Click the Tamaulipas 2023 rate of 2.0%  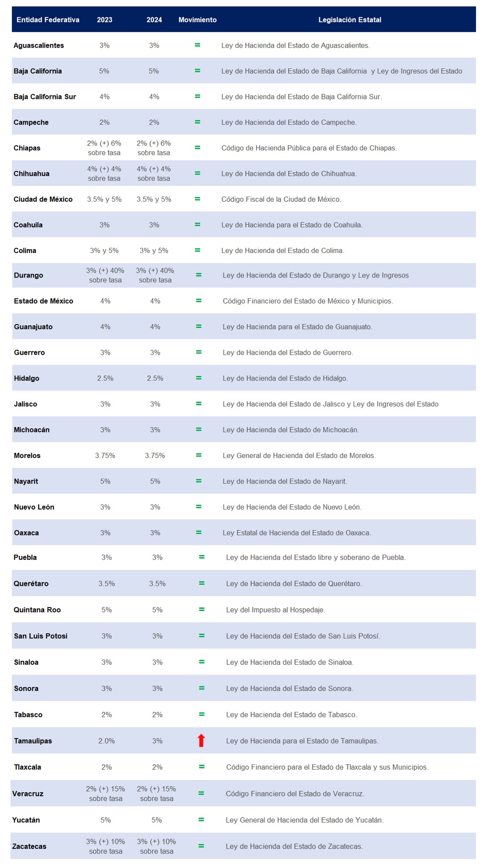point(107,741)
